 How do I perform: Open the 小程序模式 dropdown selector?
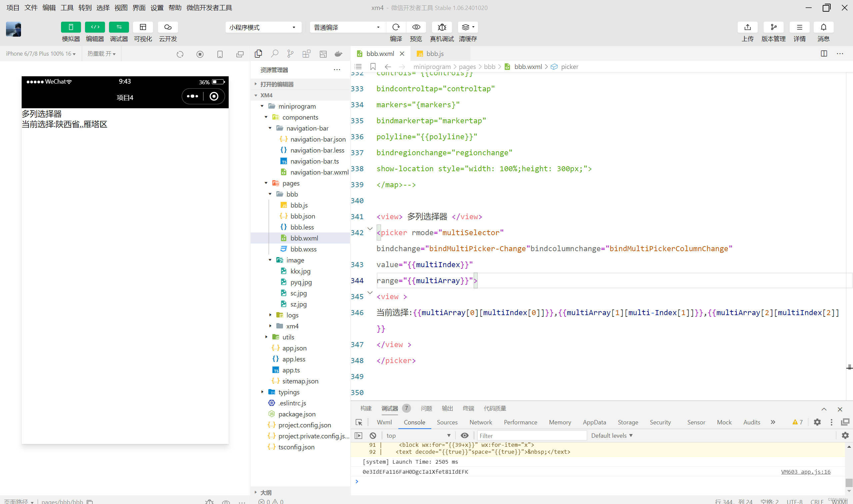point(262,28)
